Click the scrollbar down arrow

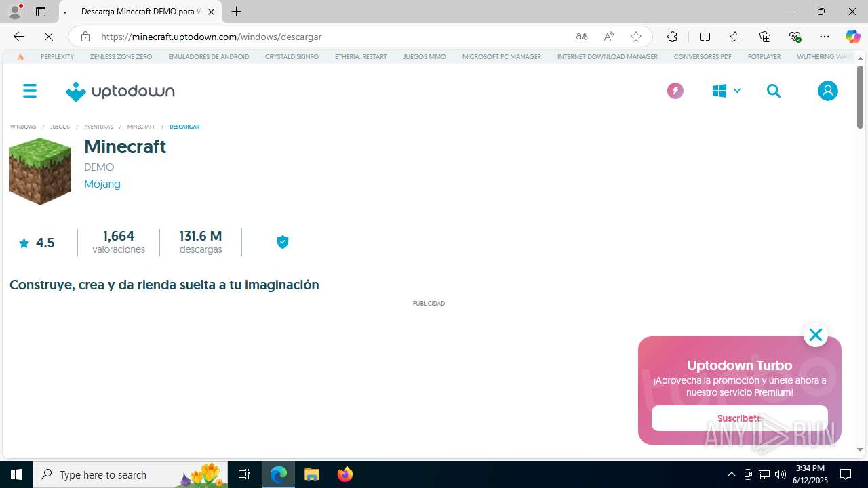tap(860, 449)
